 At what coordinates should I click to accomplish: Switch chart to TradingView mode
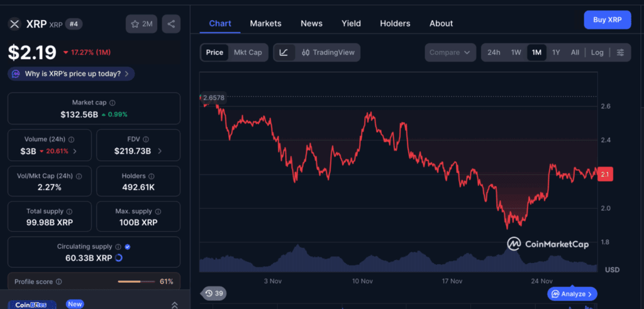[x=326, y=52]
